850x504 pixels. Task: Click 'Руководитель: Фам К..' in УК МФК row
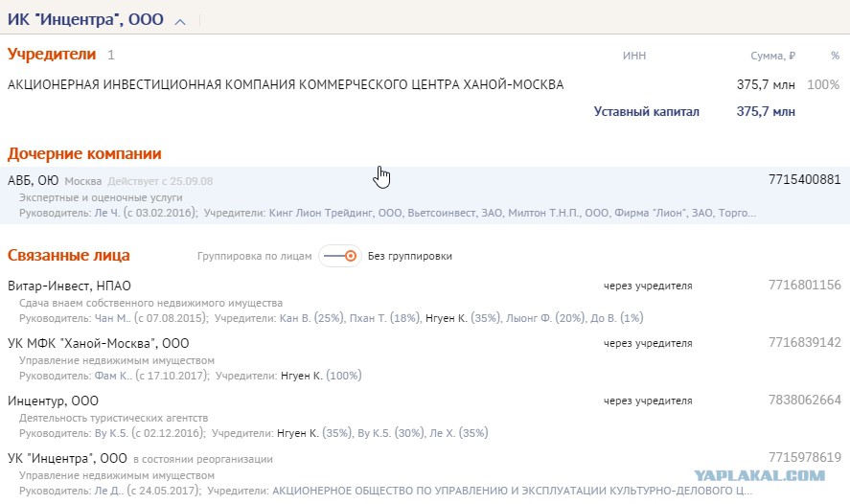[x=76, y=376]
